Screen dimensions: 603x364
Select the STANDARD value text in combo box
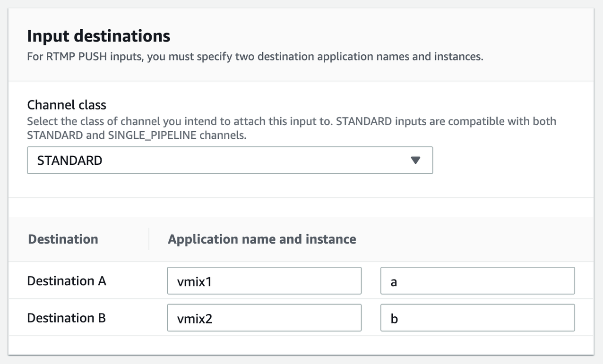click(x=70, y=161)
